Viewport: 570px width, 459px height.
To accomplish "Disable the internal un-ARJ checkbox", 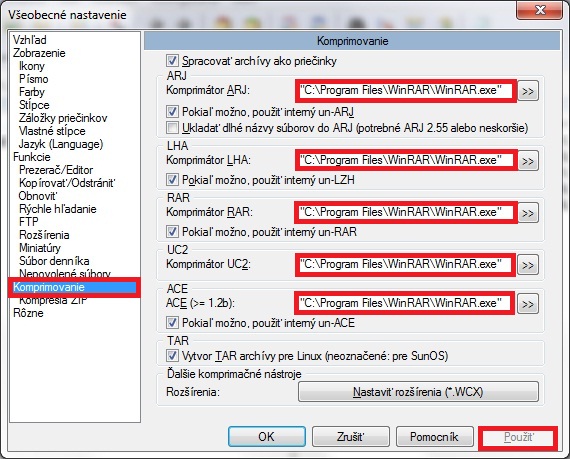I will pyautogui.click(x=172, y=112).
